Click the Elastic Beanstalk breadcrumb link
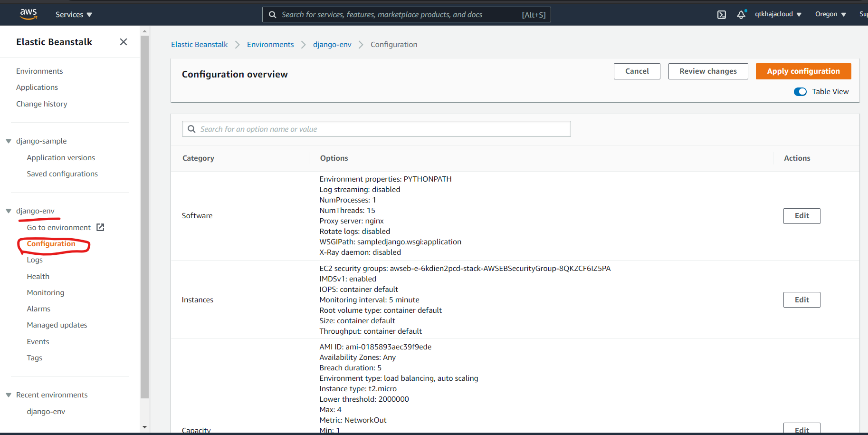Image resolution: width=868 pixels, height=435 pixels. pyautogui.click(x=199, y=45)
